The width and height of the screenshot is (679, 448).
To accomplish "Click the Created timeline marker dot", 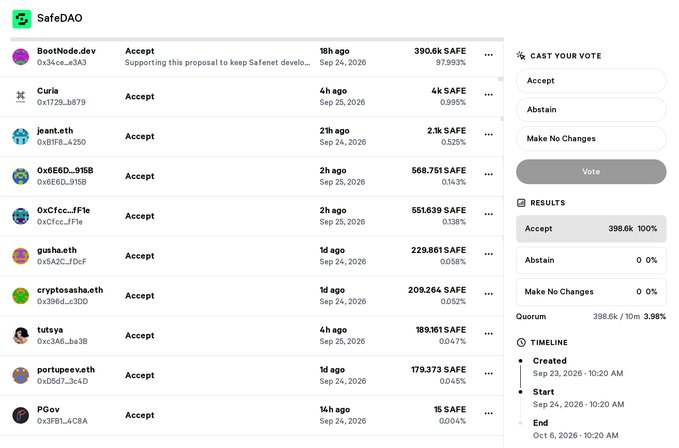I will point(521,361).
